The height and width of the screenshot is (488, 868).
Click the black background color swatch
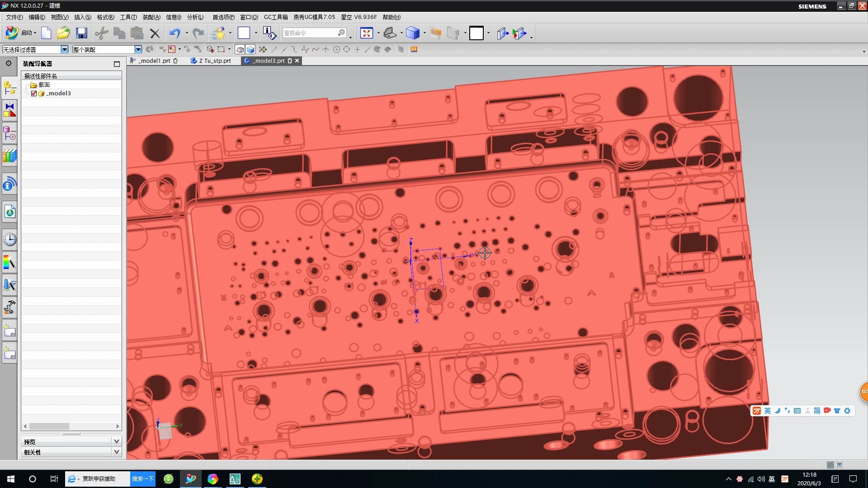click(476, 33)
